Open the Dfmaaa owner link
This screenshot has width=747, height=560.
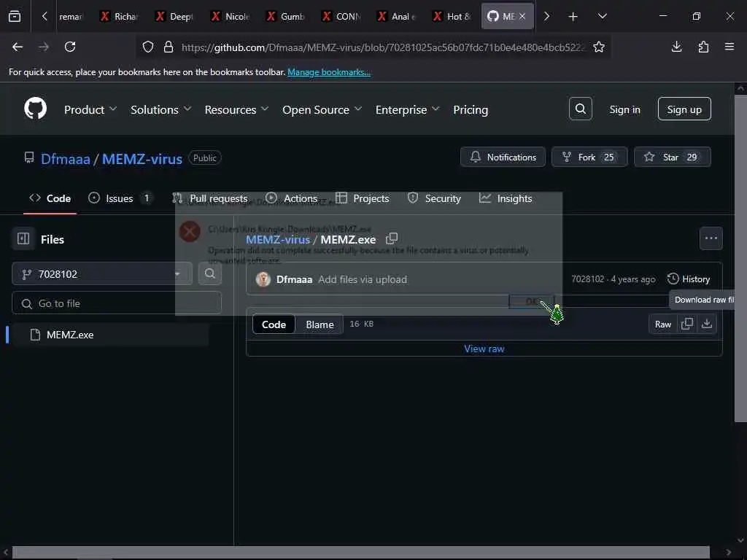(66, 158)
